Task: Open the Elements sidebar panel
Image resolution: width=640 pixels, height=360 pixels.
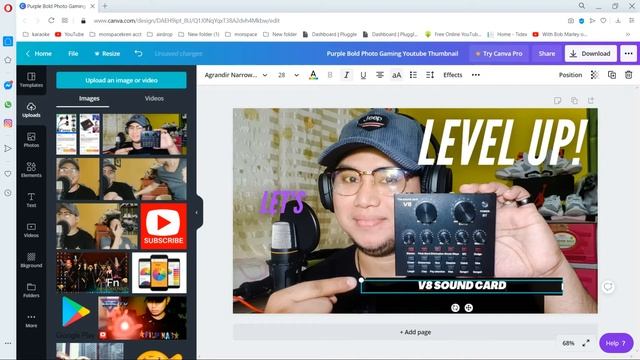Action: 31,170
